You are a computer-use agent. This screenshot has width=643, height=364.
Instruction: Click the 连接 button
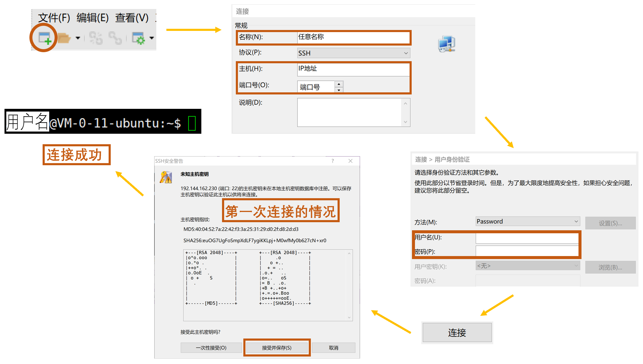457,333
